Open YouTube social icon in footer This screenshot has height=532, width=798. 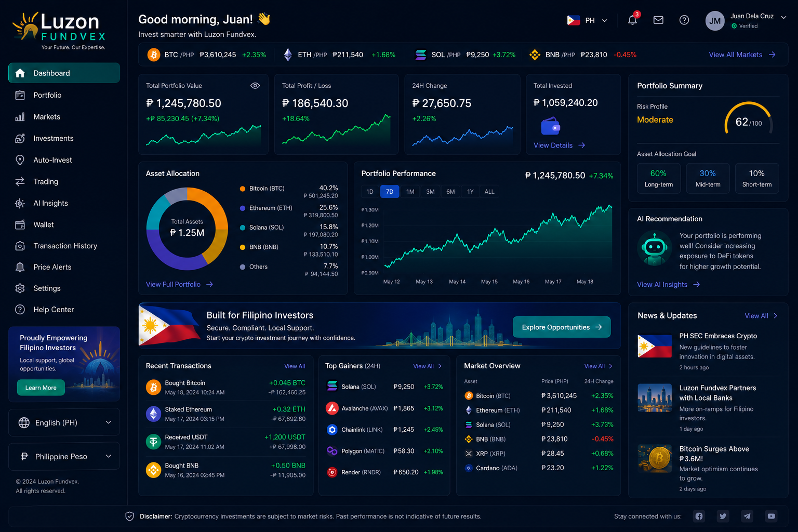click(771, 516)
